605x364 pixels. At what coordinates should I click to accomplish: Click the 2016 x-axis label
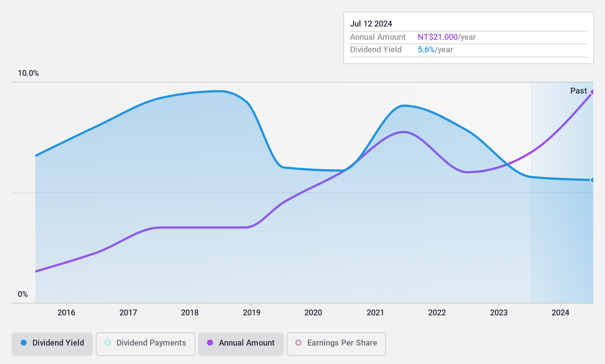[66, 313]
